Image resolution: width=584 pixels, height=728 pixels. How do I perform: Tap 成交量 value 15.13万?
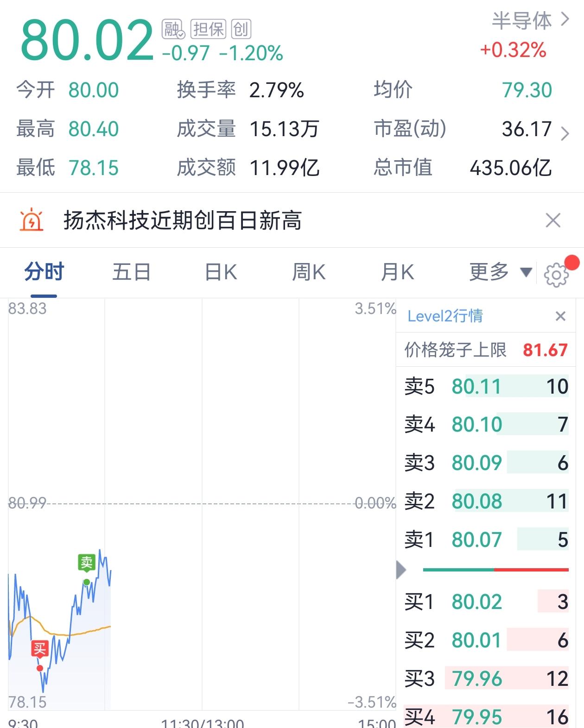click(284, 129)
